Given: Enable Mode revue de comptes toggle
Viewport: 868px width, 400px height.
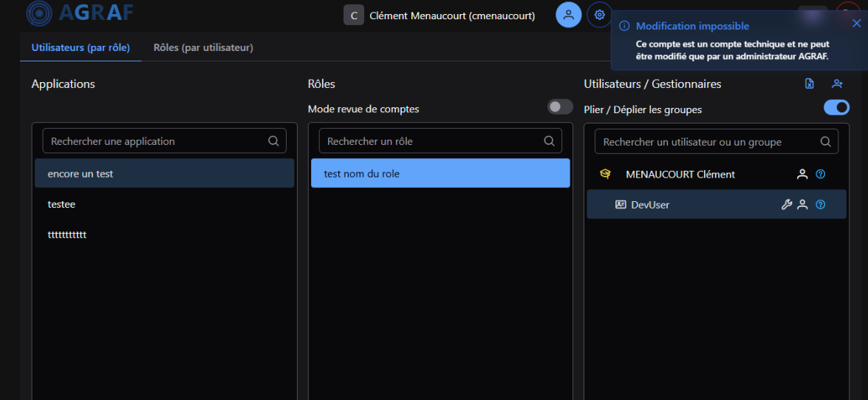Looking at the screenshot, I should click(560, 107).
